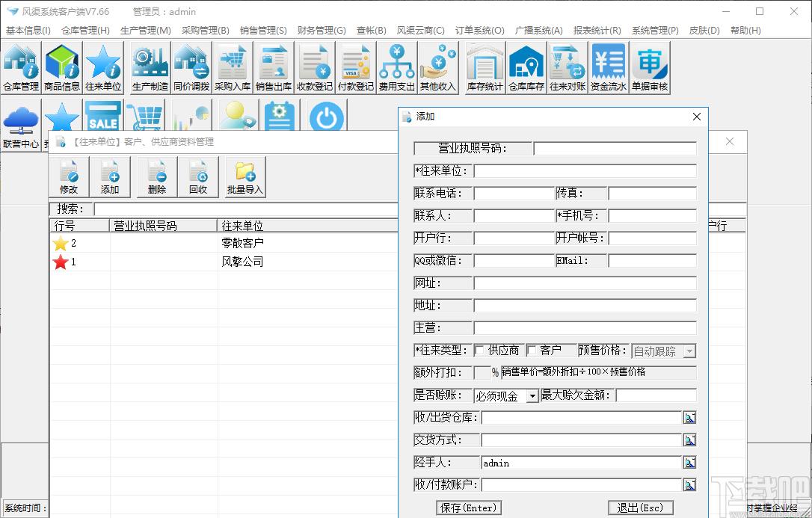Check the 客户 checkbox

point(532,351)
